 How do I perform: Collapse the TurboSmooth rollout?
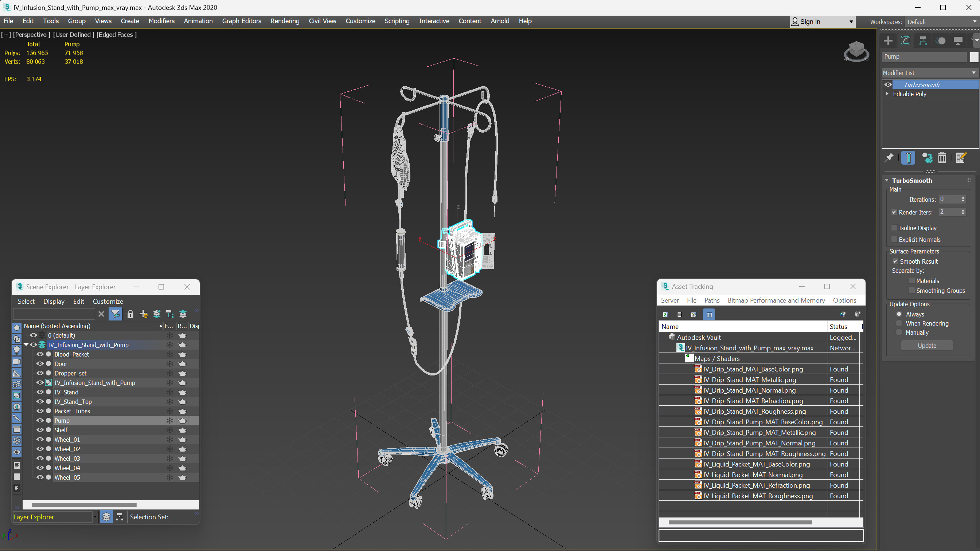coord(886,180)
